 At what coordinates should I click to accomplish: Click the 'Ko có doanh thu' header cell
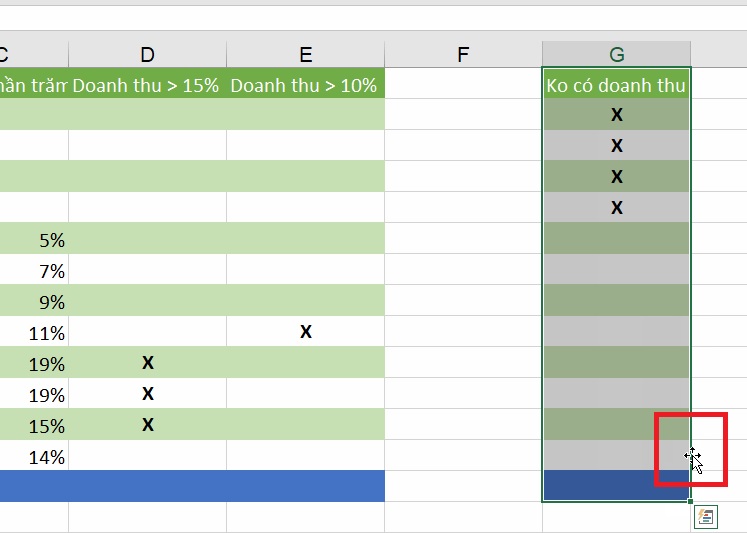tap(616, 83)
